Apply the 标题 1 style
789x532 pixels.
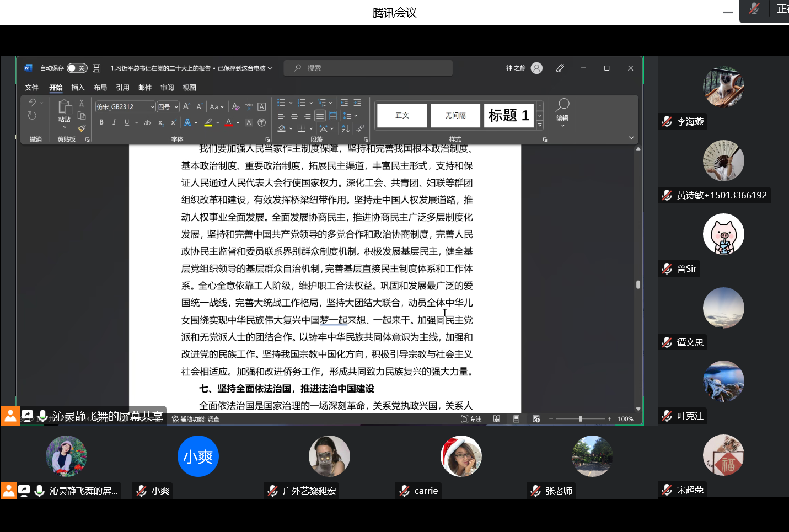tap(509, 115)
